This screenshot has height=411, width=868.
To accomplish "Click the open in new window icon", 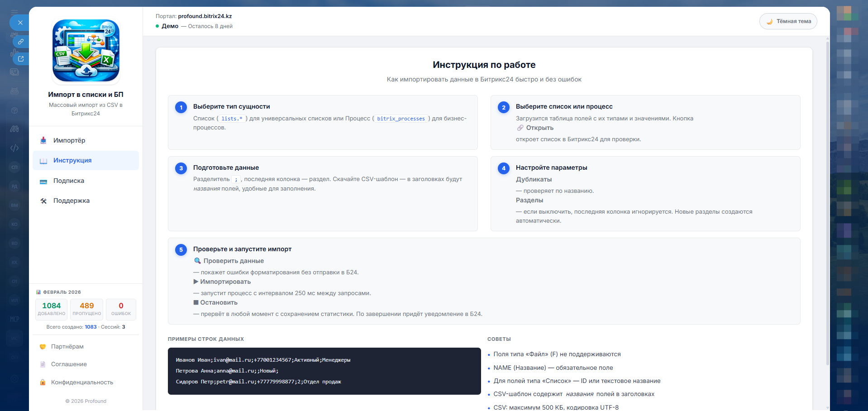I will (21, 59).
